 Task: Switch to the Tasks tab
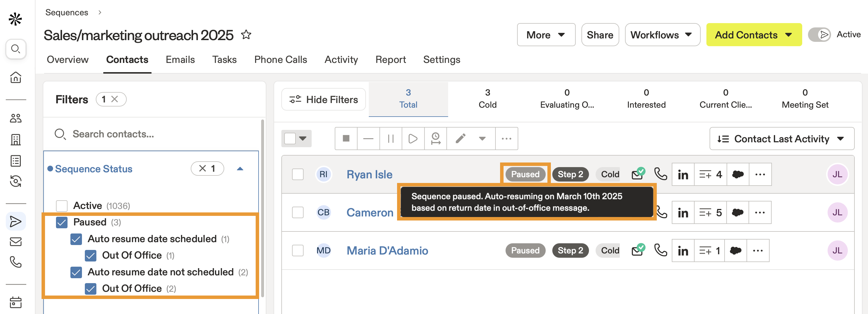click(x=225, y=60)
